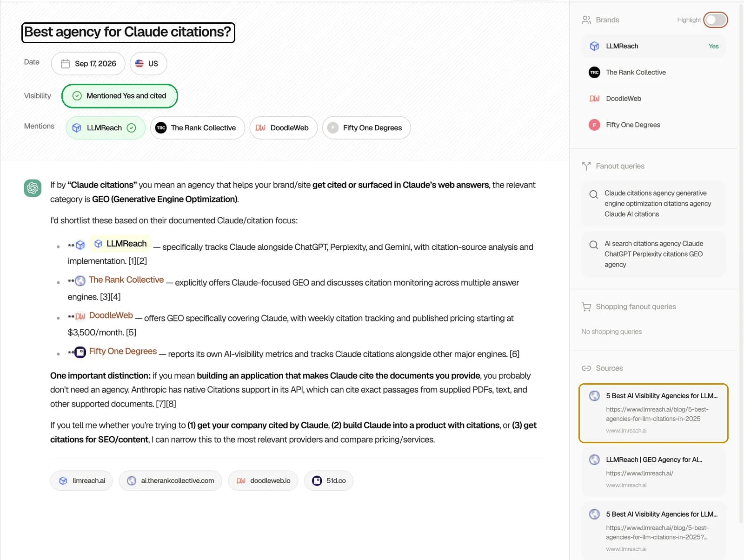Image resolution: width=744 pixels, height=560 pixels.
Task: Open the DoodleWeb link in answer
Action: pyautogui.click(x=111, y=315)
